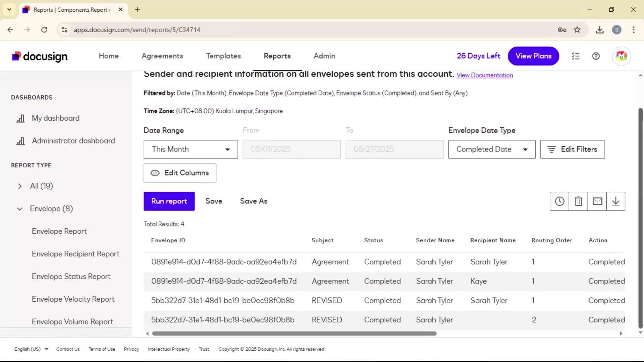644x362 pixels.
Task: Sort by Routing Order column header
Action: click(552, 240)
